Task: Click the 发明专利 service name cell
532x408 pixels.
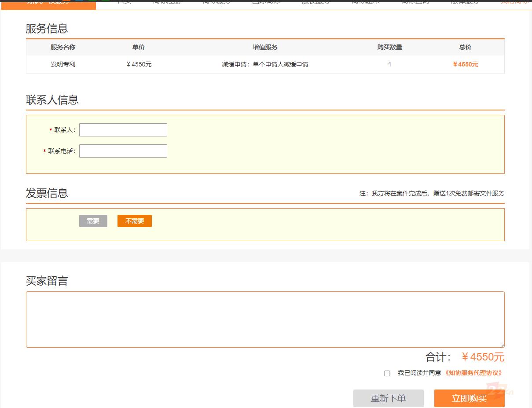Action: (x=63, y=64)
